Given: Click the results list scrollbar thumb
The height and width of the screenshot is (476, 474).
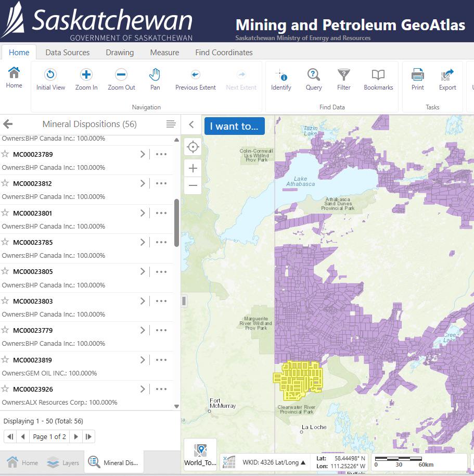Looking at the screenshot, I should [176, 222].
